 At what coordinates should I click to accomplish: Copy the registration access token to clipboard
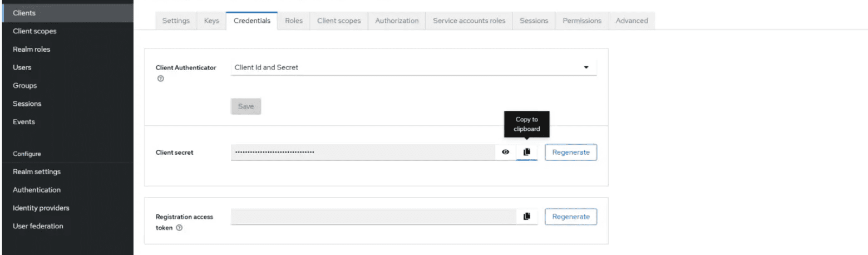click(527, 217)
